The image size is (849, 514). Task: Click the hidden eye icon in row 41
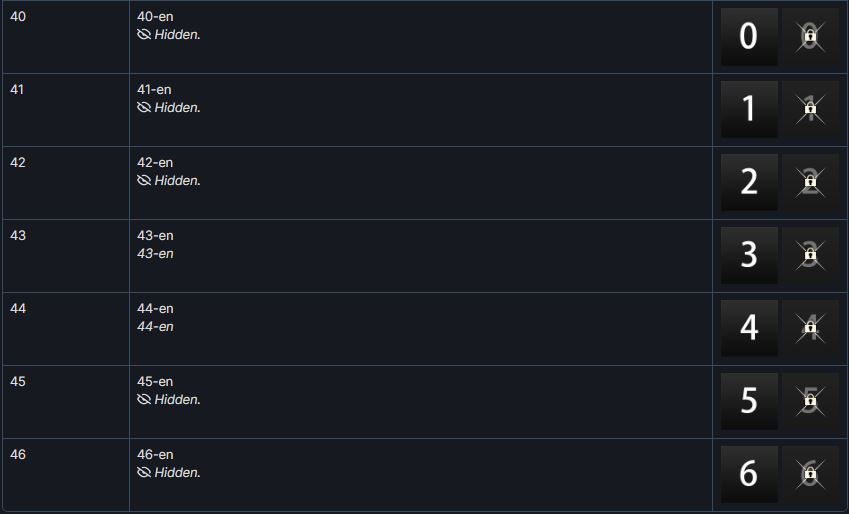point(143,108)
